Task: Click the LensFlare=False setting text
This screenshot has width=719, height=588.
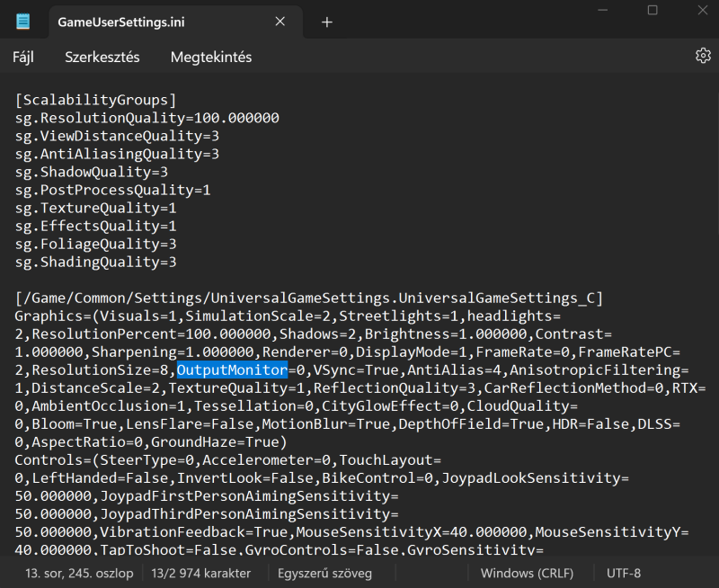Action: coord(190,424)
